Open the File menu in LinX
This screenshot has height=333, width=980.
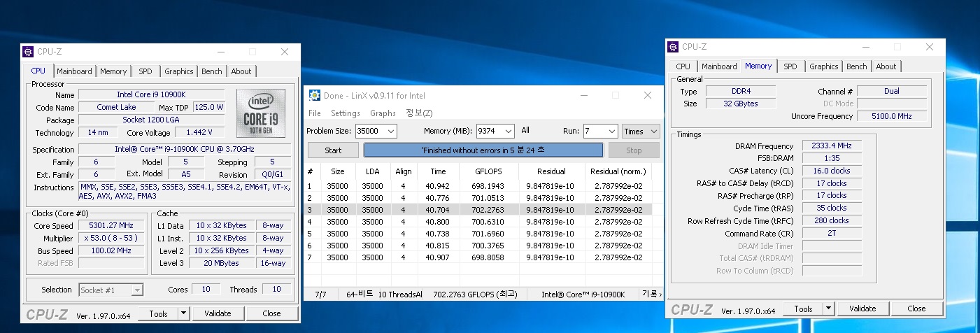315,113
